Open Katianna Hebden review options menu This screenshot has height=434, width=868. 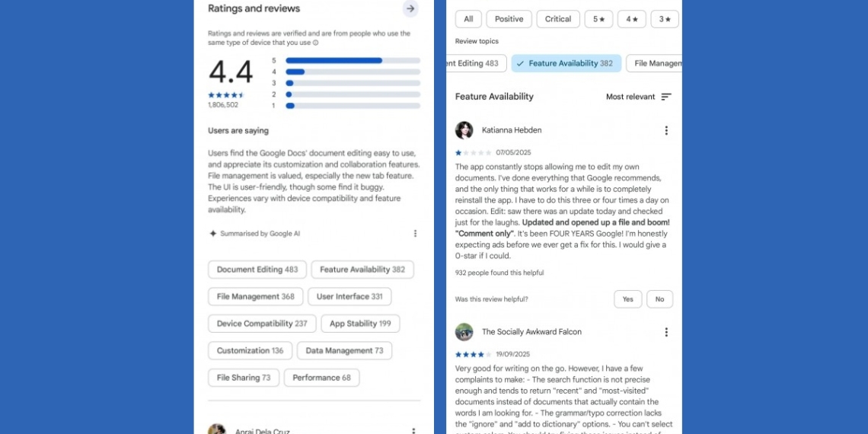tap(666, 131)
